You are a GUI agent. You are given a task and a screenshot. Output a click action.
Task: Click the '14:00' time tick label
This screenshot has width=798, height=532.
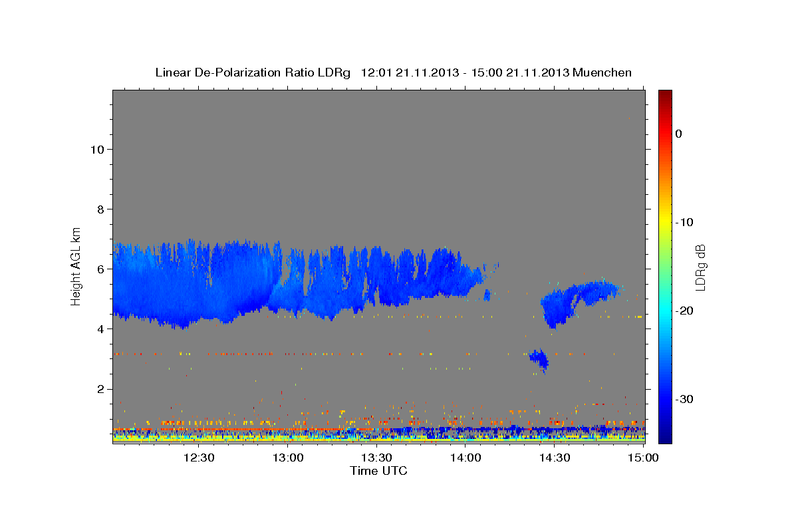coord(465,458)
